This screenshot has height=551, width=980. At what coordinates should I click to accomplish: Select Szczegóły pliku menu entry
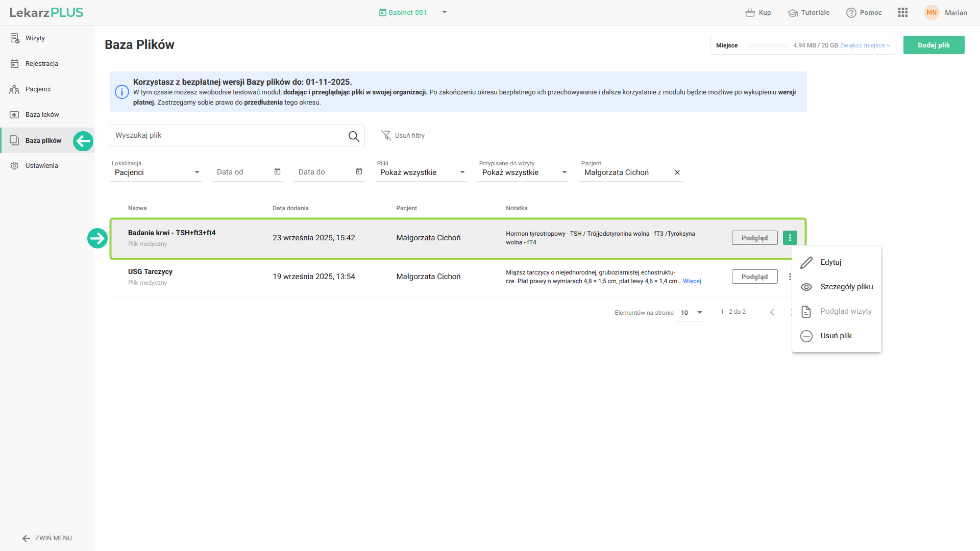846,287
